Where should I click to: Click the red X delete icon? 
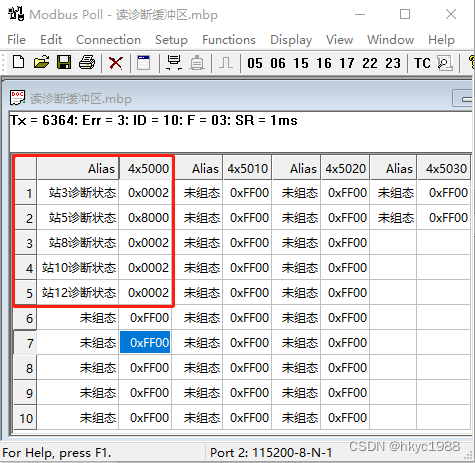click(x=116, y=63)
